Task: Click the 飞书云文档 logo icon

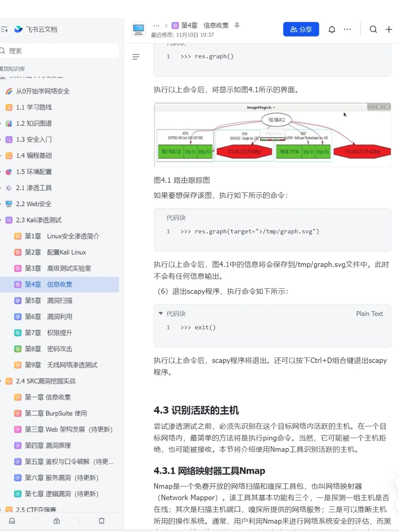Action: click(19, 30)
